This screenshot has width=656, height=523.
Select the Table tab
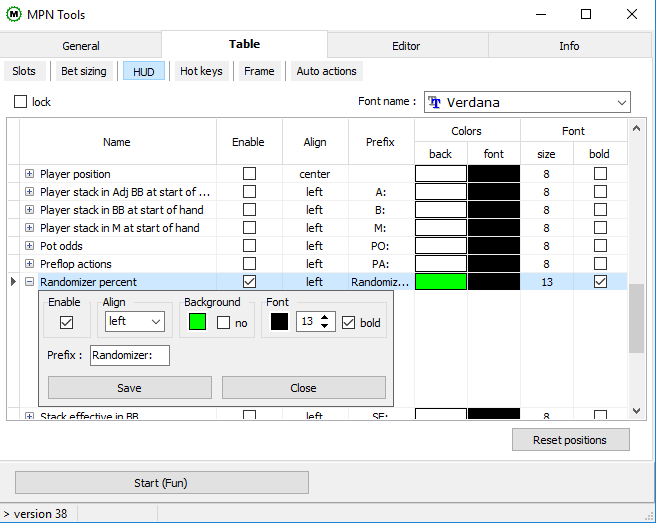244,44
